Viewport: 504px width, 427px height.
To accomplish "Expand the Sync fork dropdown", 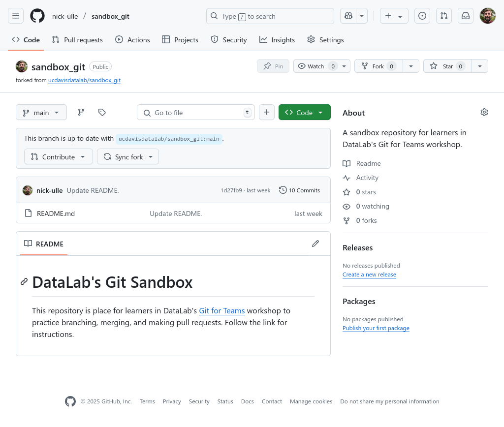I will pos(128,157).
